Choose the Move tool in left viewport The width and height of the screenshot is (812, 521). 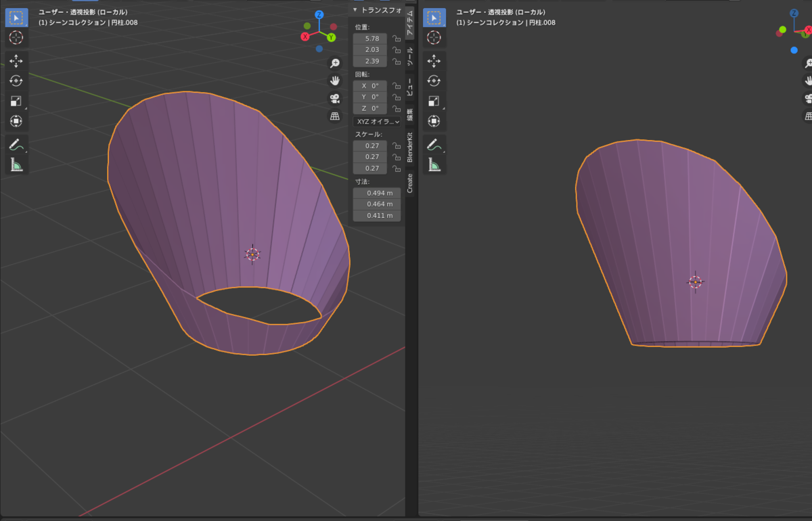[x=17, y=61]
